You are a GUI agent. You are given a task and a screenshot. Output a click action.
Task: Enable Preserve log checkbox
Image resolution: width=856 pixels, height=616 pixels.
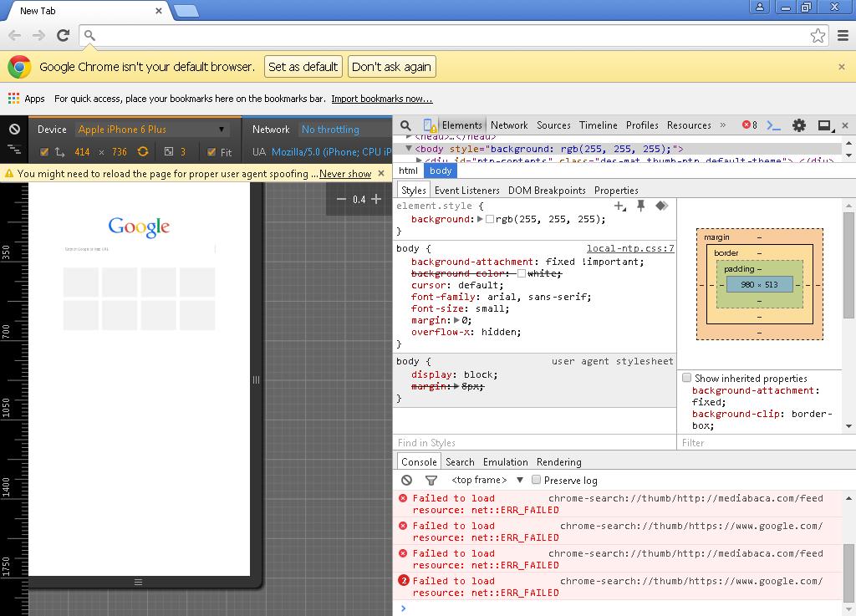click(x=536, y=480)
